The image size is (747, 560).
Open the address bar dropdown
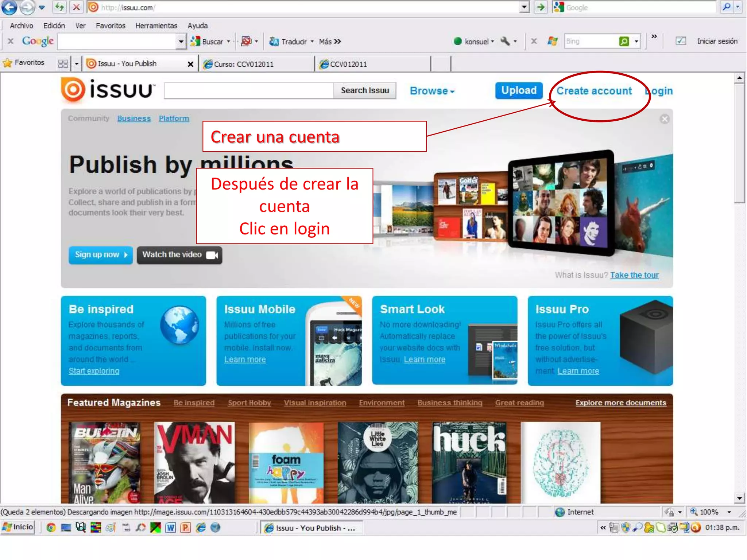524,7
